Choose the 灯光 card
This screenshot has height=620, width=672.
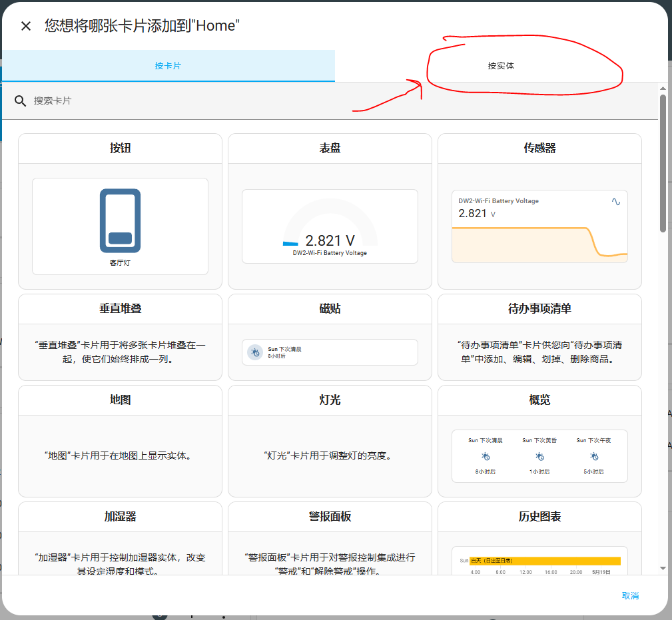click(330, 441)
